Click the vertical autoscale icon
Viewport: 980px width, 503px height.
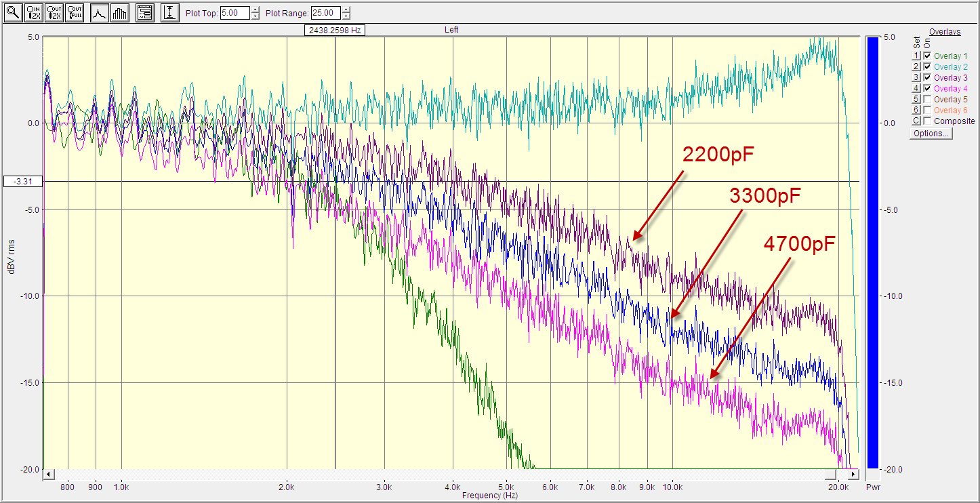click(x=170, y=13)
